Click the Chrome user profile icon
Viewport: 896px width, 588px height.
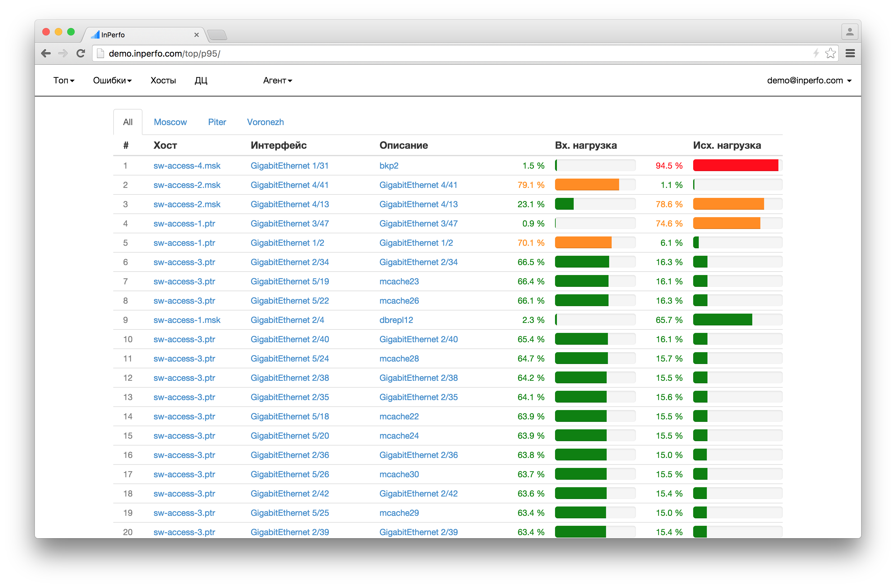[x=849, y=32]
